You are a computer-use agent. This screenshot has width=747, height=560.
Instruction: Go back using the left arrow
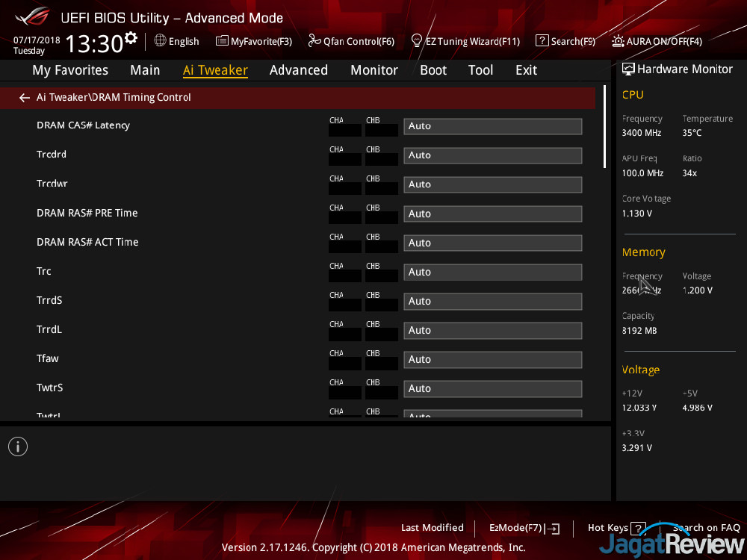pyautogui.click(x=25, y=98)
